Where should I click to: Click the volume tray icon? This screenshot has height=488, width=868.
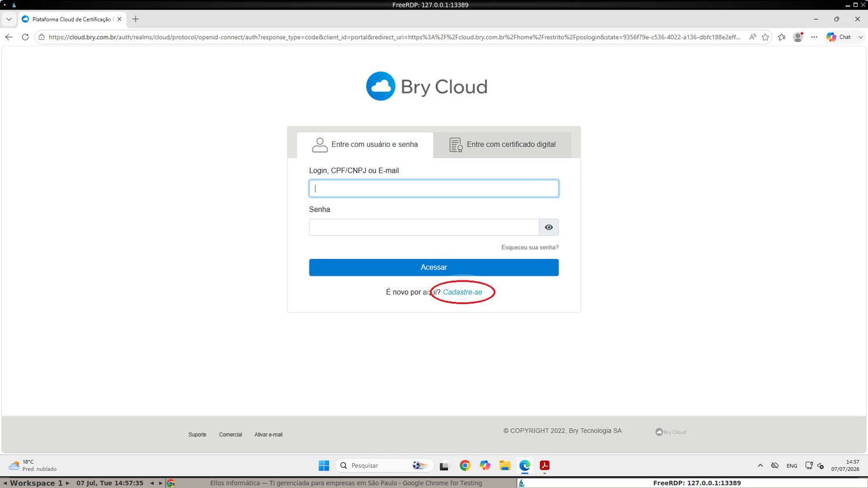[821, 465]
